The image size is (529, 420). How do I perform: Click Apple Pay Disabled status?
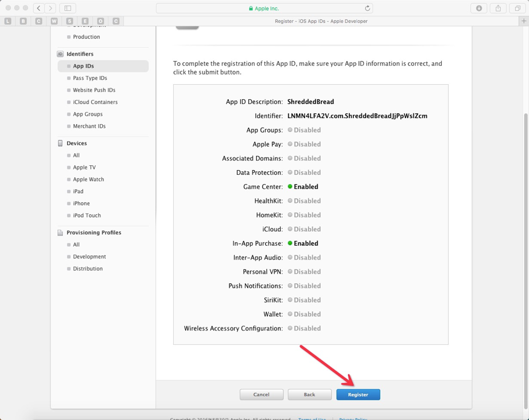tap(304, 145)
